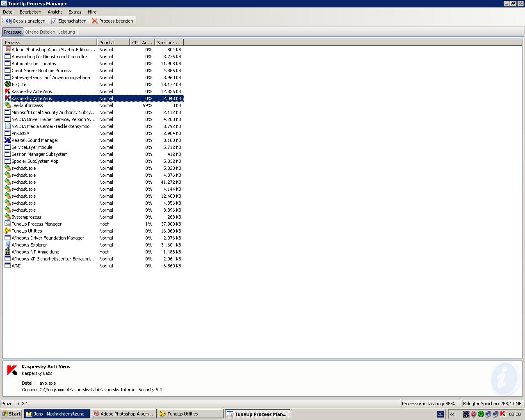Click the DE language indicator on taskbar

(x=440, y=414)
